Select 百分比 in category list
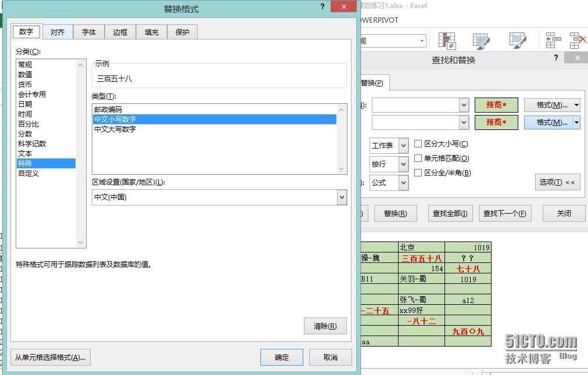 coord(46,124)
